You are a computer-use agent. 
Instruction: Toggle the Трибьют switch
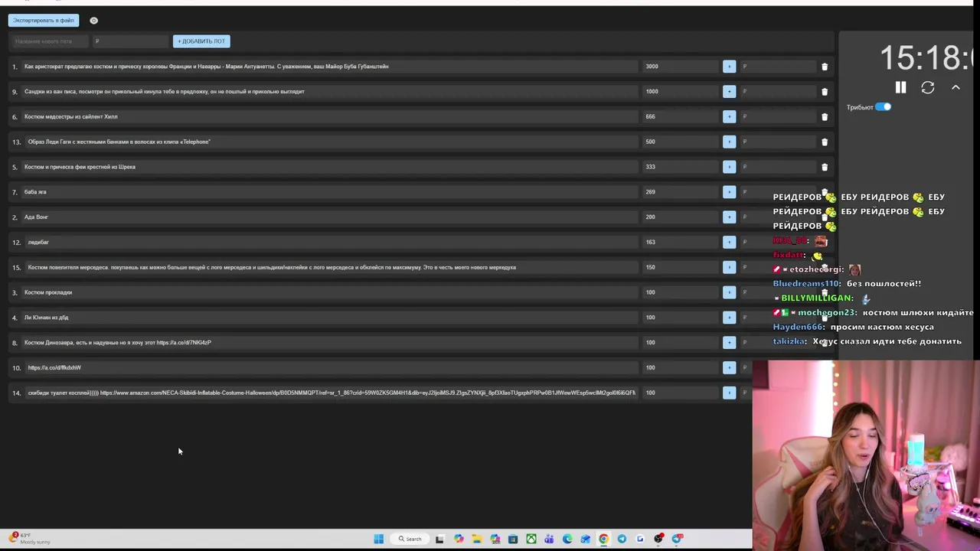click(883, 107)
